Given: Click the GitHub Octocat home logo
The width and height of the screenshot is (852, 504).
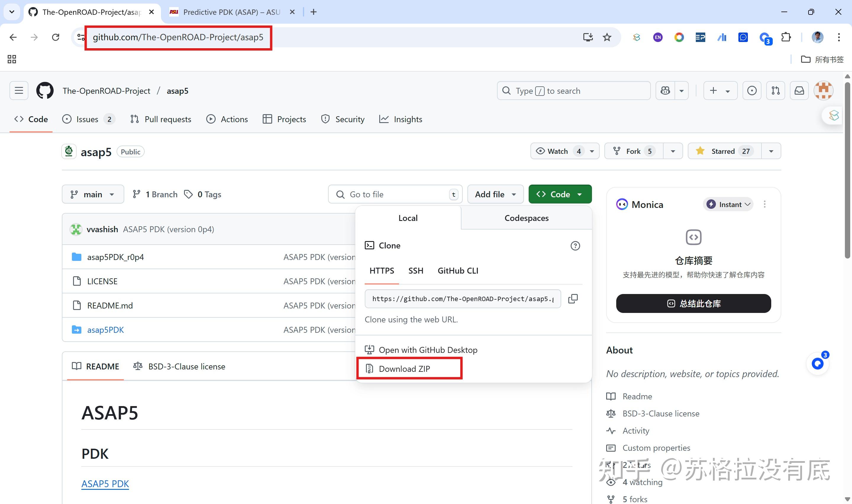Looking at the screenshot, I should tap(45, 91).
